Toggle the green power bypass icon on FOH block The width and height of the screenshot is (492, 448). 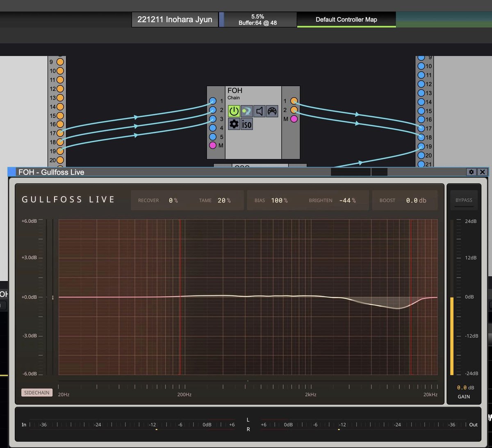(234, 111)
